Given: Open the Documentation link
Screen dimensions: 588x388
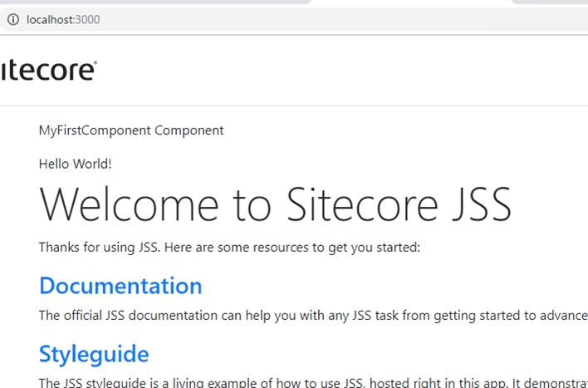Looking at the screenshot, I should point(120,286).
